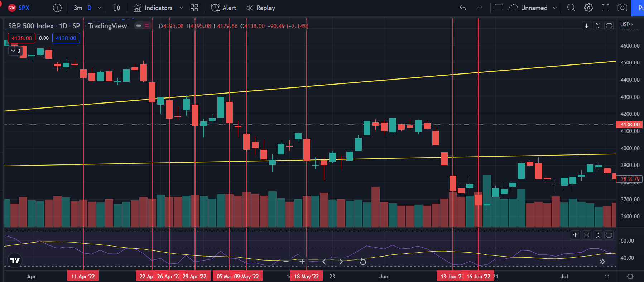The height and width of the screenshot is (282, 644).
Task: Select the 3m time interval
Action: pyautogui.click(x=78, y=8)
